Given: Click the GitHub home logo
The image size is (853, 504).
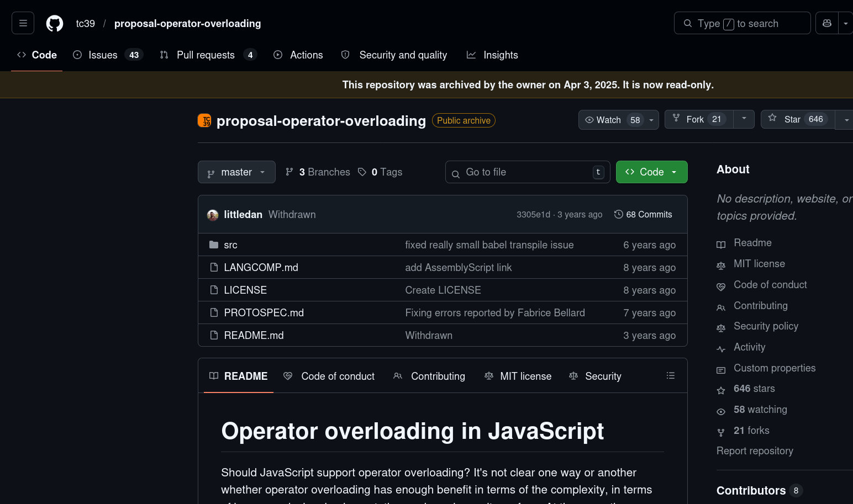Looking at the screenshot, I should (54, 23).
